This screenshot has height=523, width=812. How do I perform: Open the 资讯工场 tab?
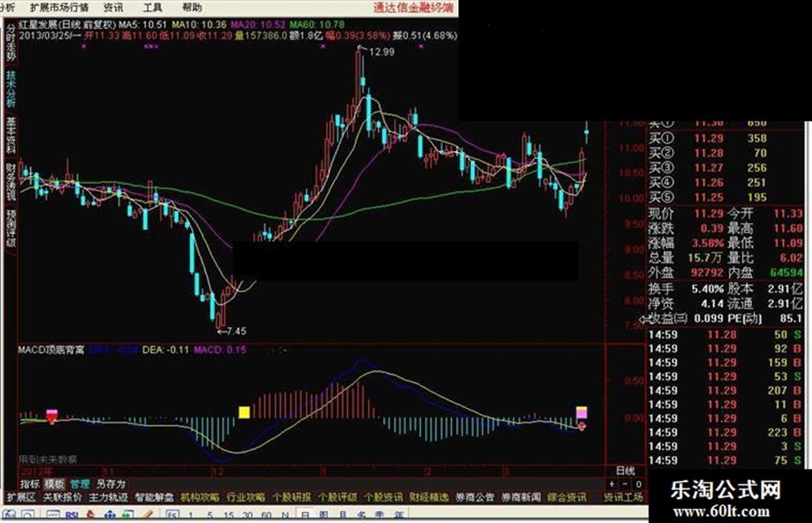click(x=624, y=497)
